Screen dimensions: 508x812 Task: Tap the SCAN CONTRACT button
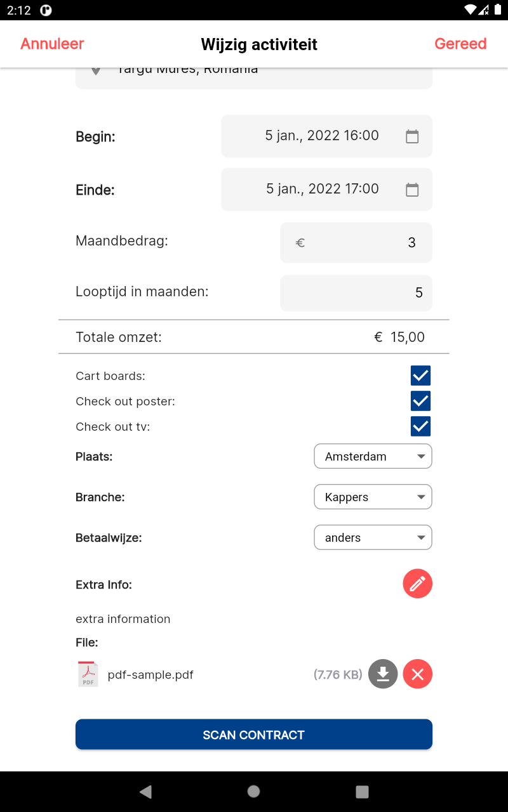click(x=254, y=735)
